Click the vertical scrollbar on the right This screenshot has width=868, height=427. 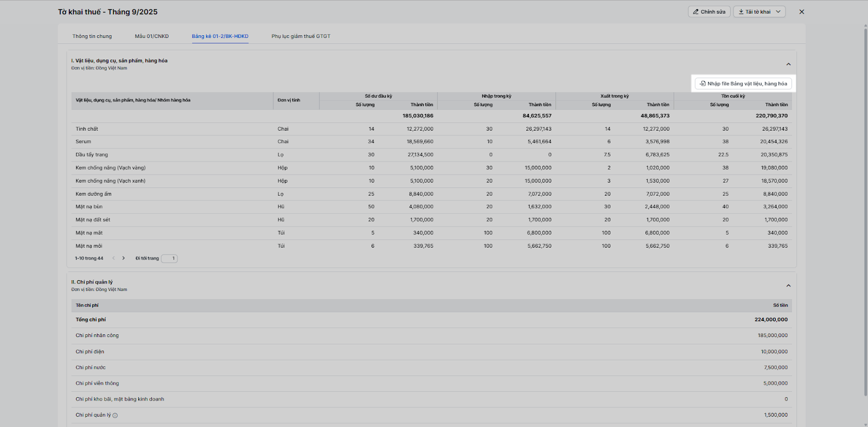point(865,163)
